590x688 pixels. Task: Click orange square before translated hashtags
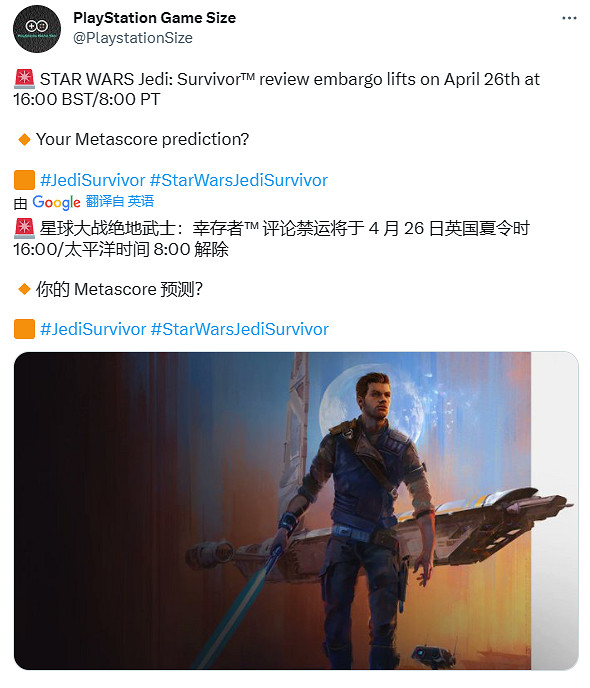pos(24,329)
